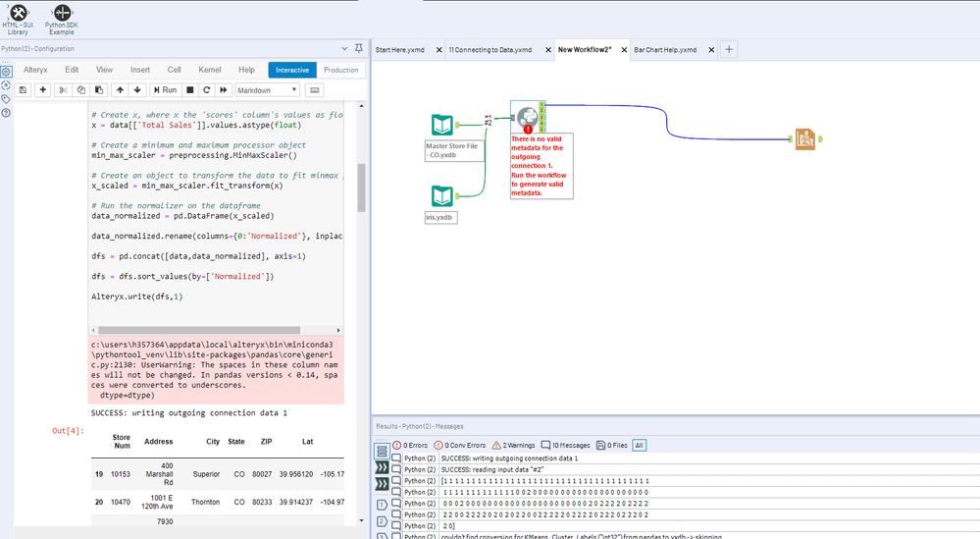Interrupt the kernel with stop icon
980x539 pixels.
[x=190, y=90]
